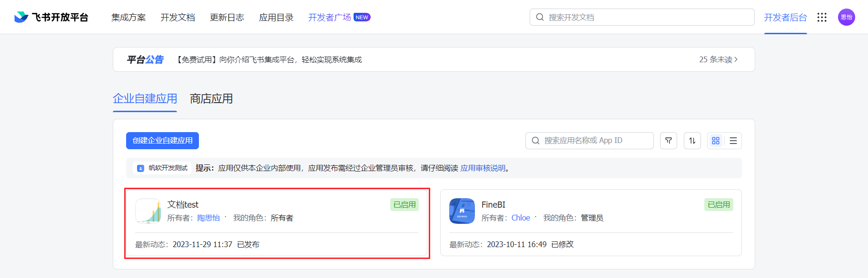
Task: Open the 集成方案 menu
Action: tap(128, 18)
